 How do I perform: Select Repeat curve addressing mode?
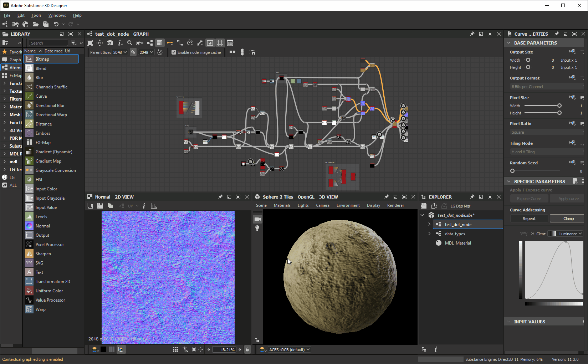pos(529,219)
